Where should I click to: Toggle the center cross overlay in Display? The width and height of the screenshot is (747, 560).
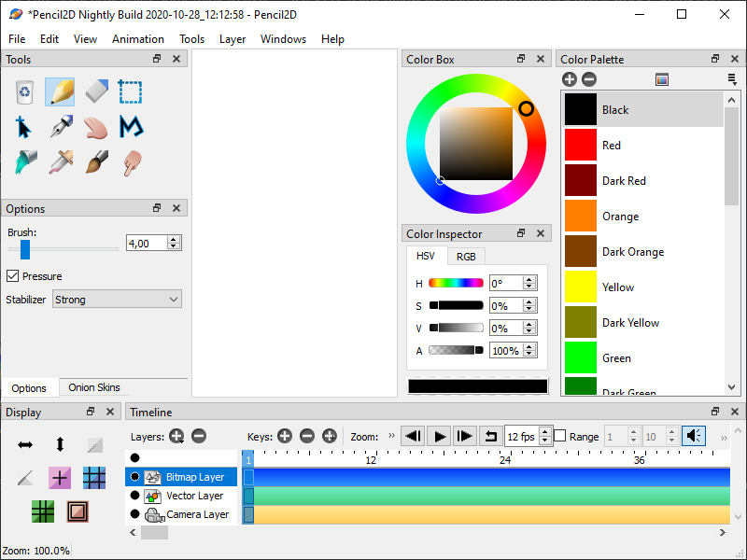[x=60, y=478]
